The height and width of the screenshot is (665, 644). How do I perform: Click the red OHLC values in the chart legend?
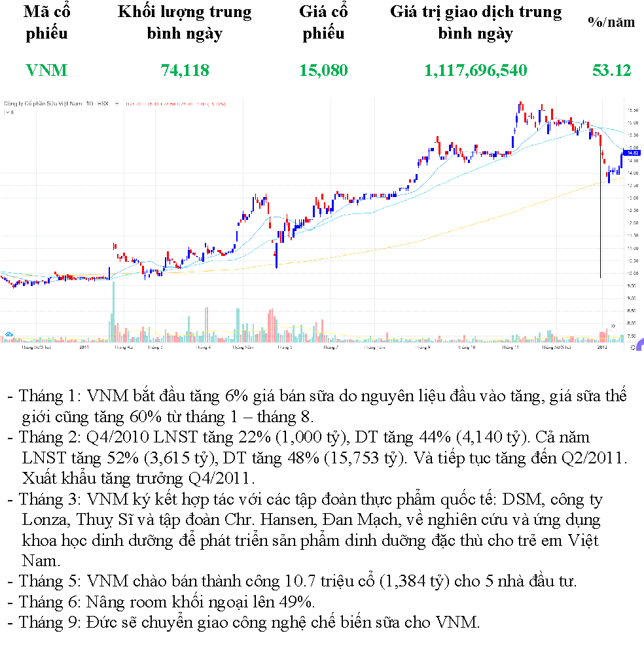(x=175, y=103)
